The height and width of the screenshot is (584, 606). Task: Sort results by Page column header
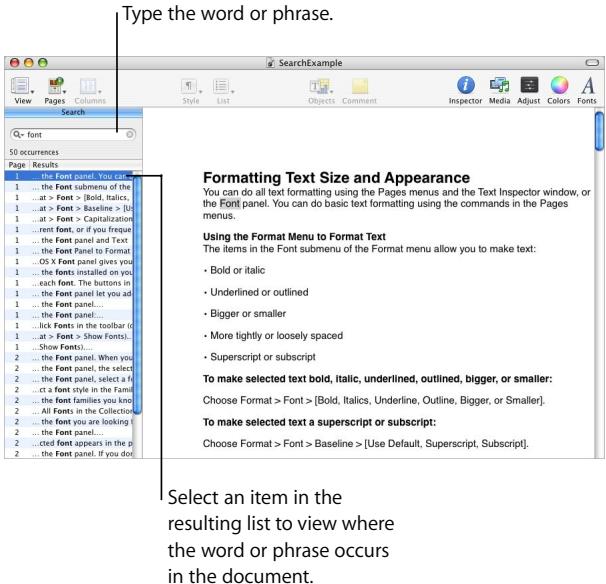click(17, 165)
